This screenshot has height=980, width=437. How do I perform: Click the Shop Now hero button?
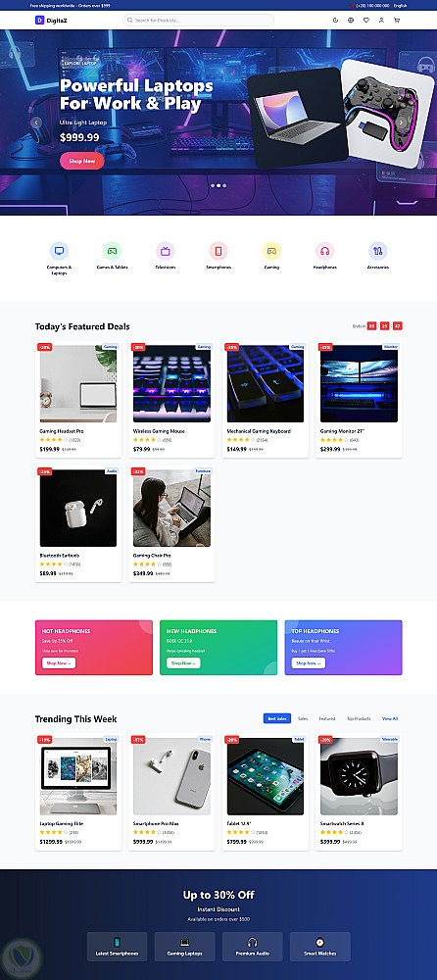coord(82,161)
